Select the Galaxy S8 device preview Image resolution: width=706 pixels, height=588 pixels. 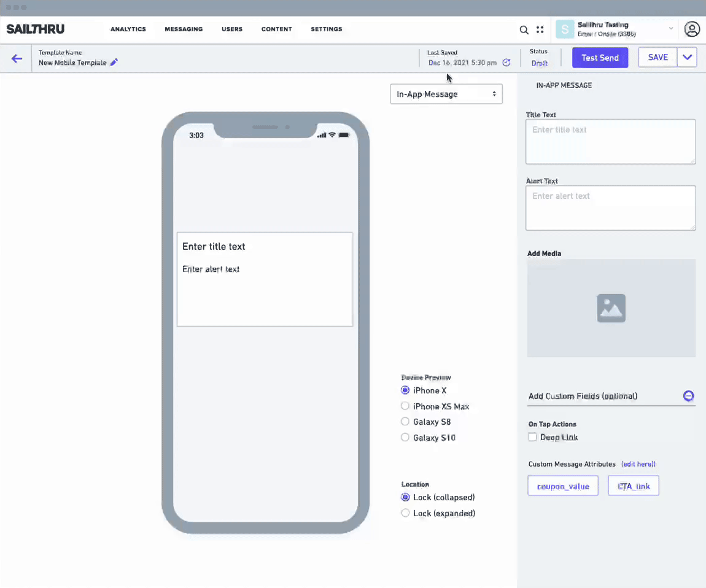[405, 422]
